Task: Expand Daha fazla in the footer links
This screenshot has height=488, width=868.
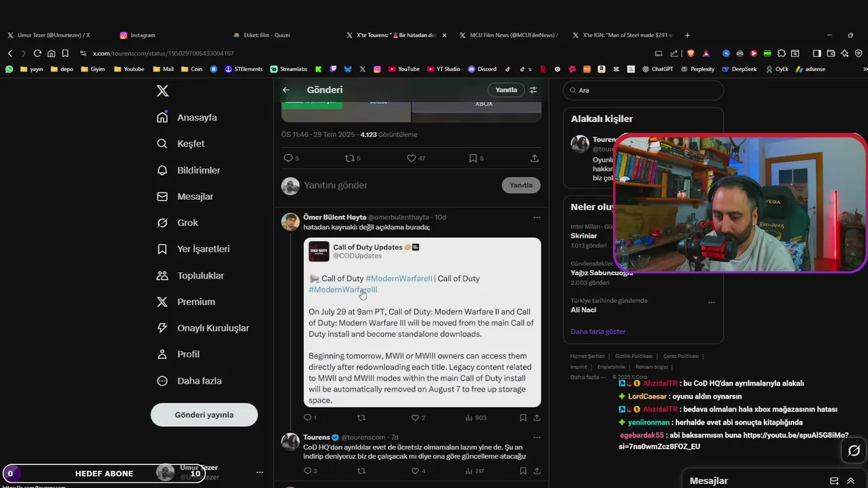Action: click(x=587, y=377)
